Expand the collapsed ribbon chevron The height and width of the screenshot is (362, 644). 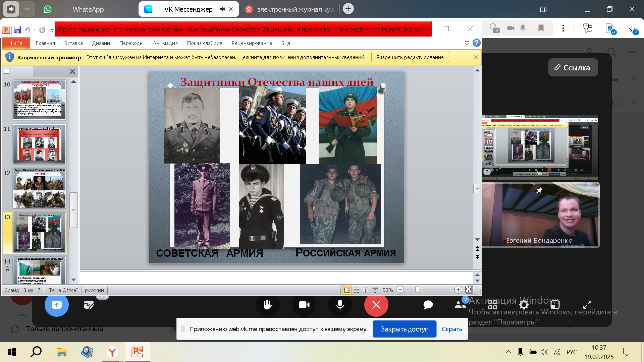pyautogui.click(x=467, y=43)
